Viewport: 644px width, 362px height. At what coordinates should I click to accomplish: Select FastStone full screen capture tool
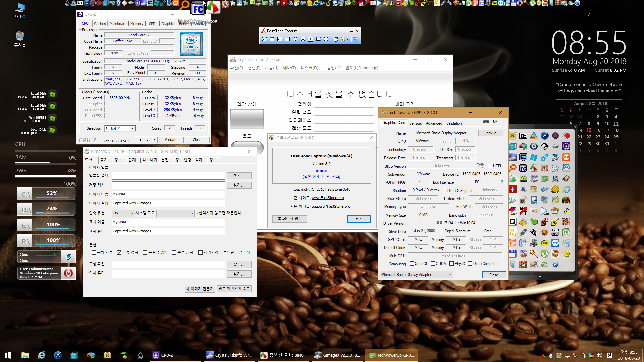point(303,39)
